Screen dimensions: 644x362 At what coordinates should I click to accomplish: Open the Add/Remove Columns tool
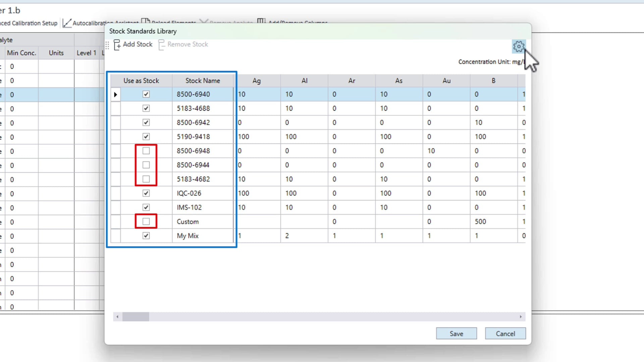coord(261,21)
